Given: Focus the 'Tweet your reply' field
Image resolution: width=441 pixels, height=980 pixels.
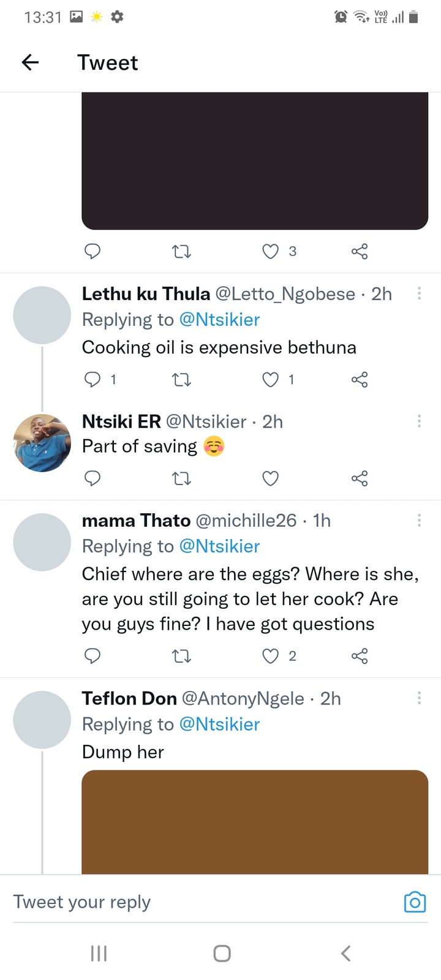Looking at the screenshot, I should [x=202, y=902].
